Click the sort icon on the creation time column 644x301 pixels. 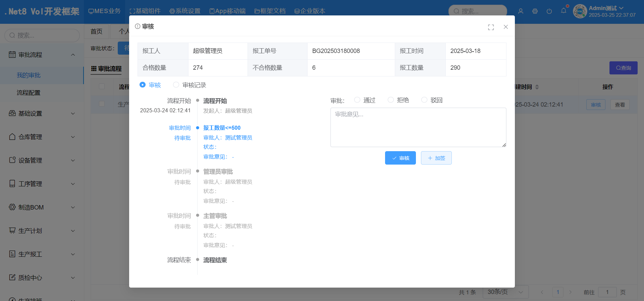tap(537, 87)
